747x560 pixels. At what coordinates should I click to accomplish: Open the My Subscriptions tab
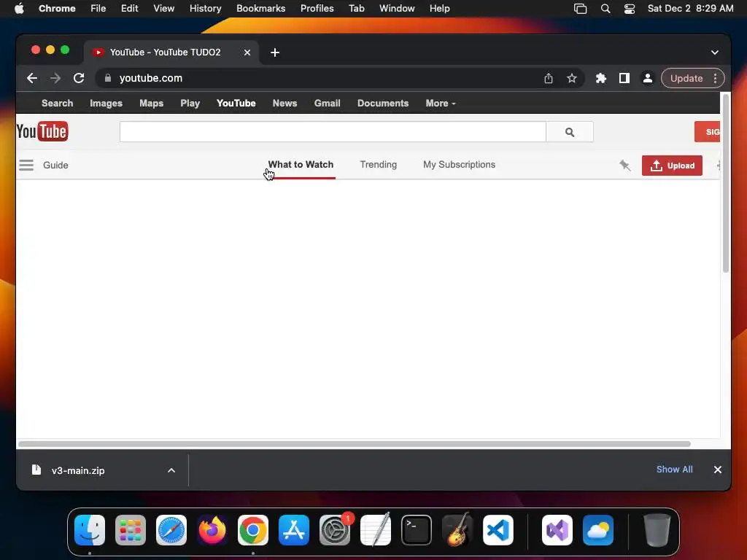coord(460,165)
